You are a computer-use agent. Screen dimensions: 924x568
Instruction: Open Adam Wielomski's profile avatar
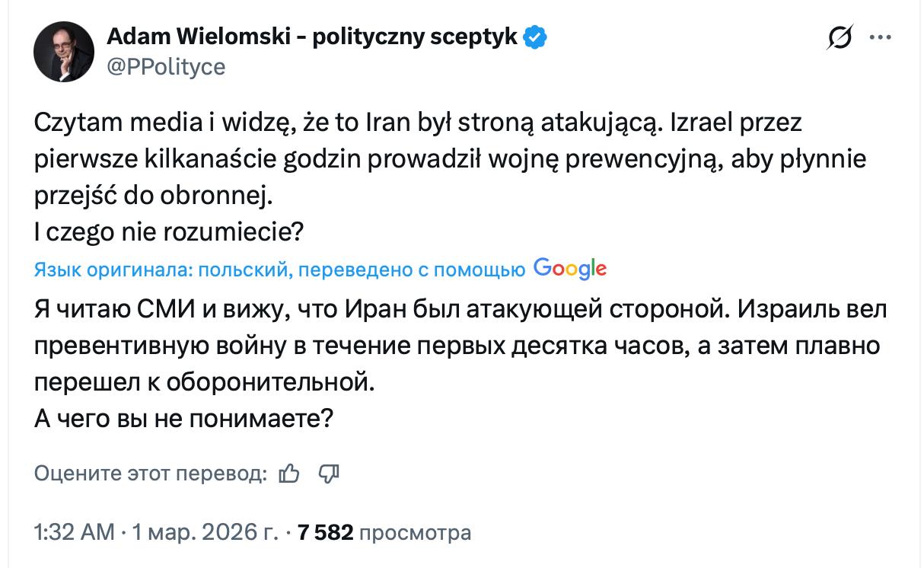click(64, 52)
